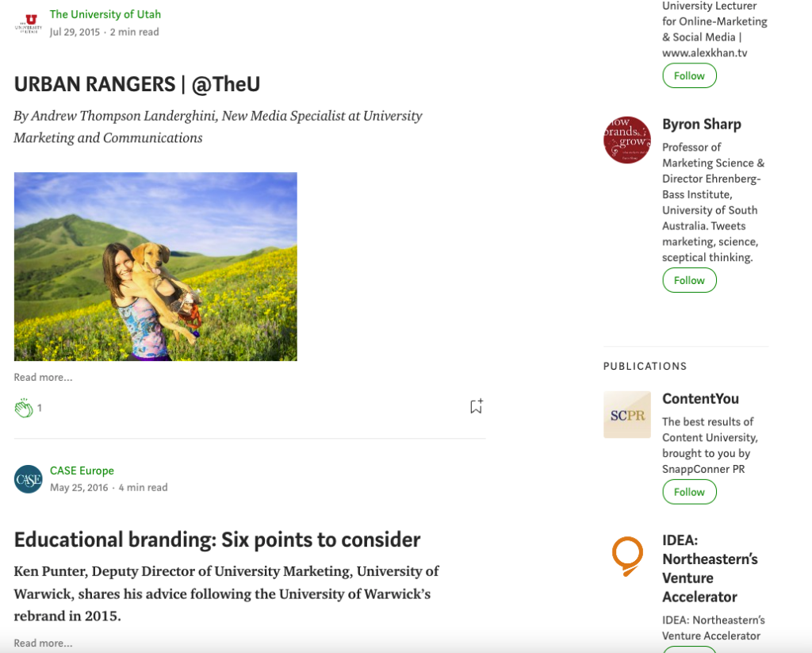The image size is (812, 653).
Task: Click the SCPR ContentYou publication logo
Action: pos(626,414)
